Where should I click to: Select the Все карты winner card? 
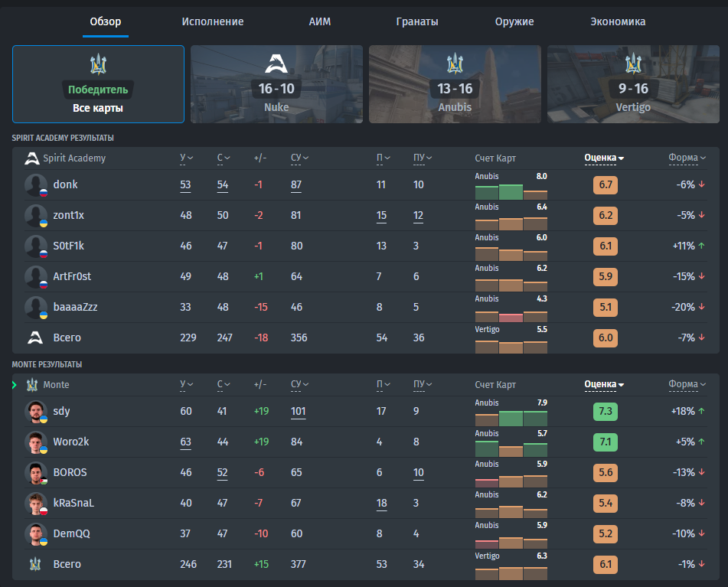(x=99, y=84)
